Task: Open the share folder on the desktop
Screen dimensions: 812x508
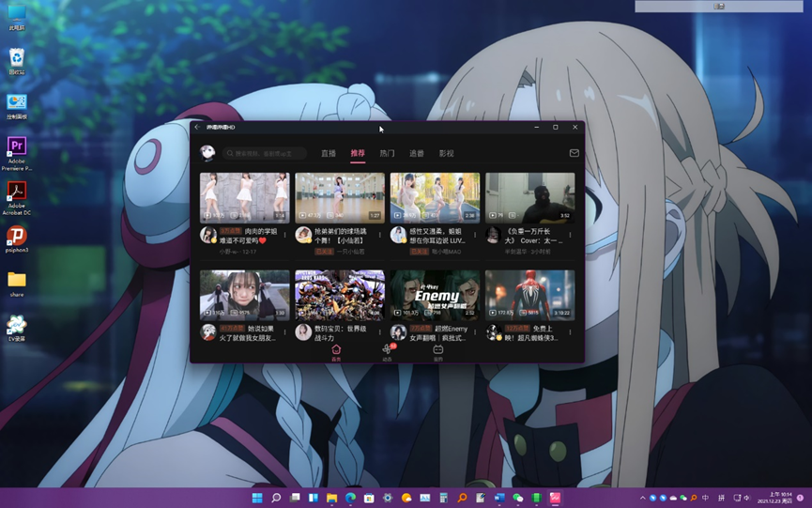Action: pos(17,284)
